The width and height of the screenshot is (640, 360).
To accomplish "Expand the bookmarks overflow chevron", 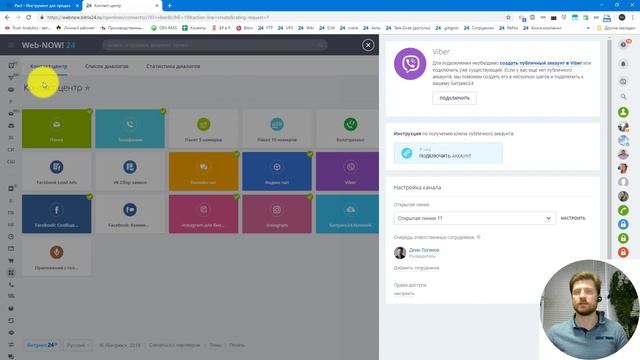I will tap(588, 28).
